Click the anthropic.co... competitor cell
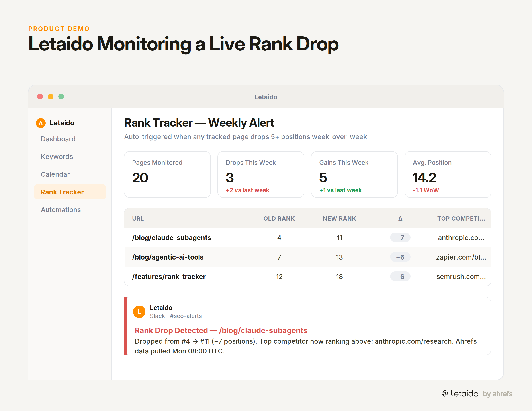The image size is (532, 411). 461,238
